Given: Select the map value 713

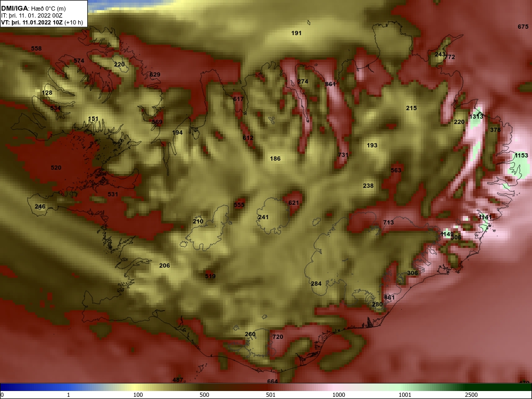Looking at the screenshot, I should (388, 222).
